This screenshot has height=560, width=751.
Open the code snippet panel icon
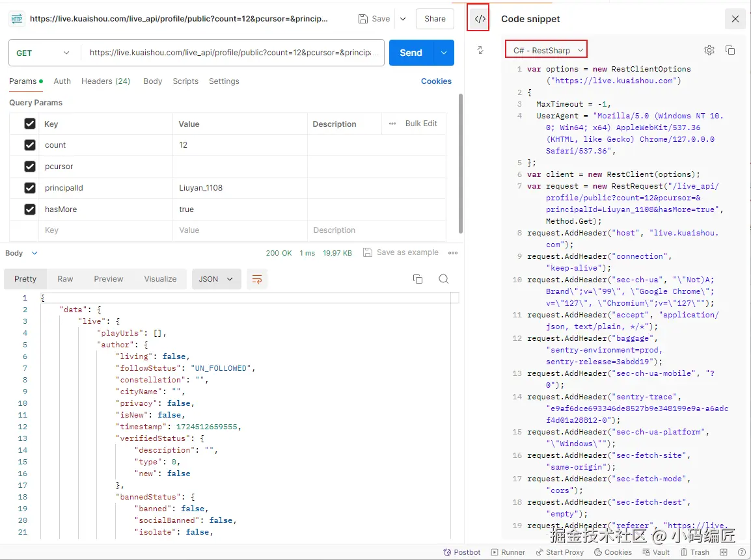[480, 19]
